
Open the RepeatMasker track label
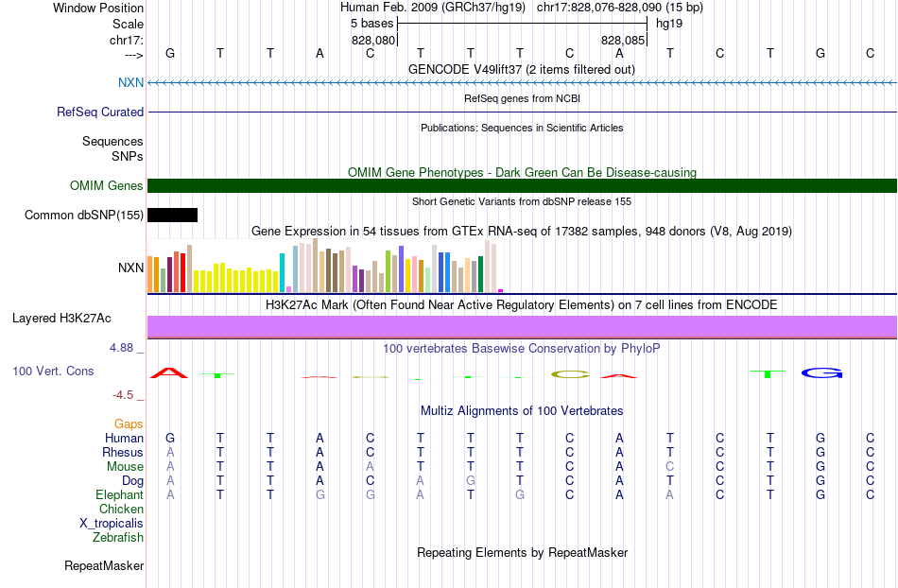click(x=104, y=566)
